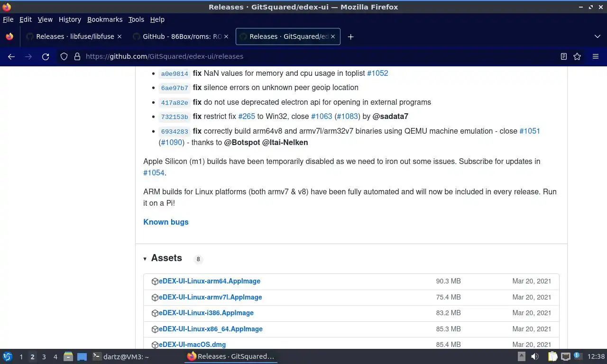This screenshot has height=364, width=607.
Task: Open the History menu
Action: (x=70, y=19)
